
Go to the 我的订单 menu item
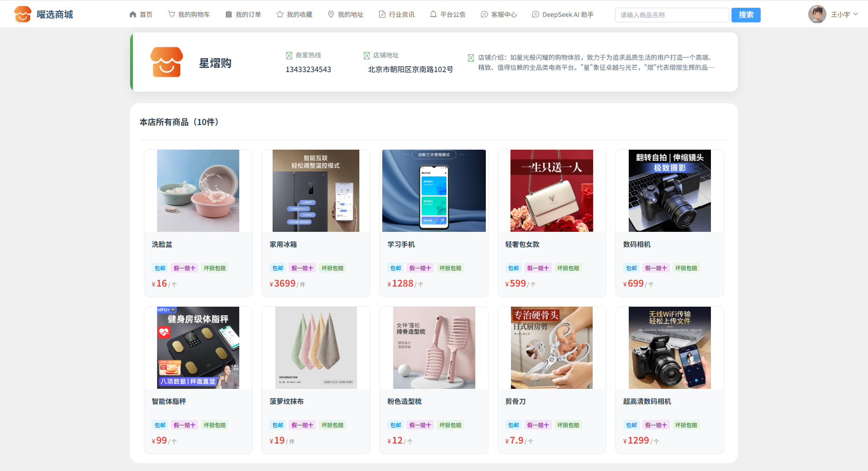(243, 15)
